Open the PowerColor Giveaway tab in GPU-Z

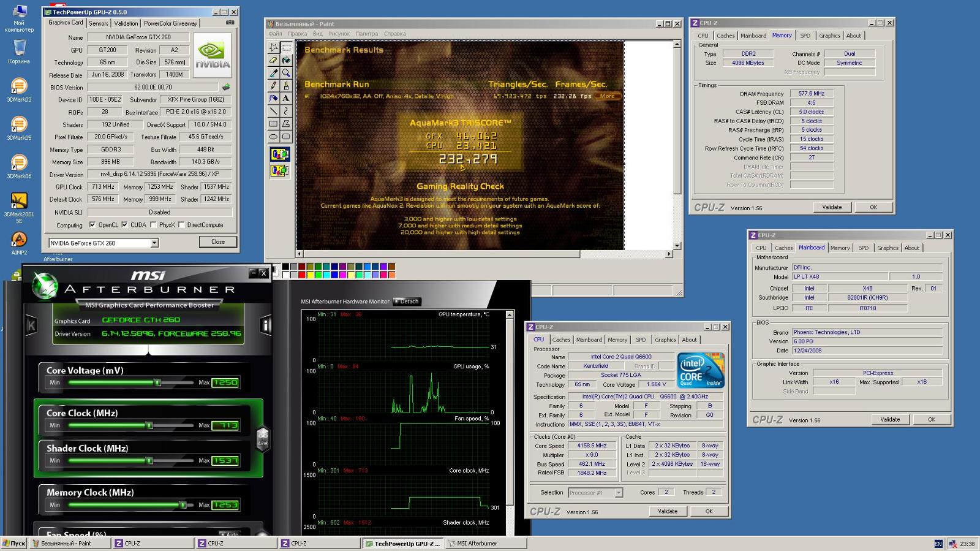tap(170, 23)
